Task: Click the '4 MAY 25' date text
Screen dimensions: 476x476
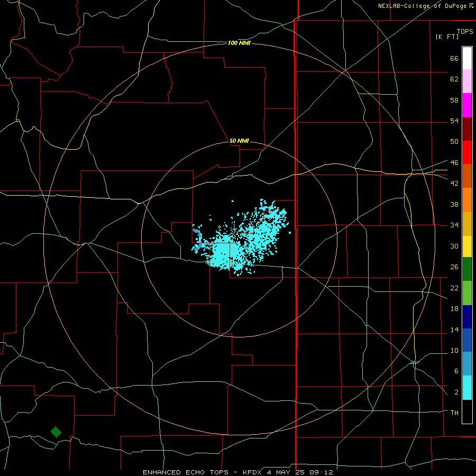Action: click(x=286, y=472)
